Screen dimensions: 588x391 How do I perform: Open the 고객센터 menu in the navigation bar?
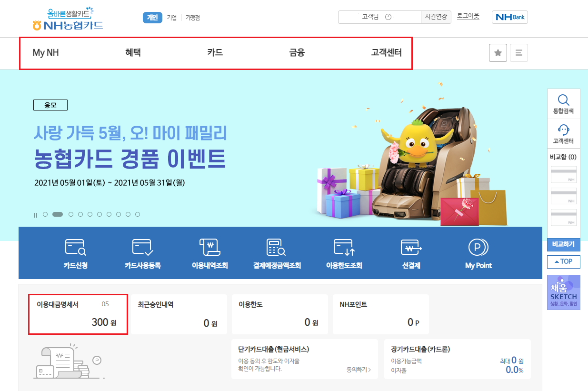[x=386, y=52]
